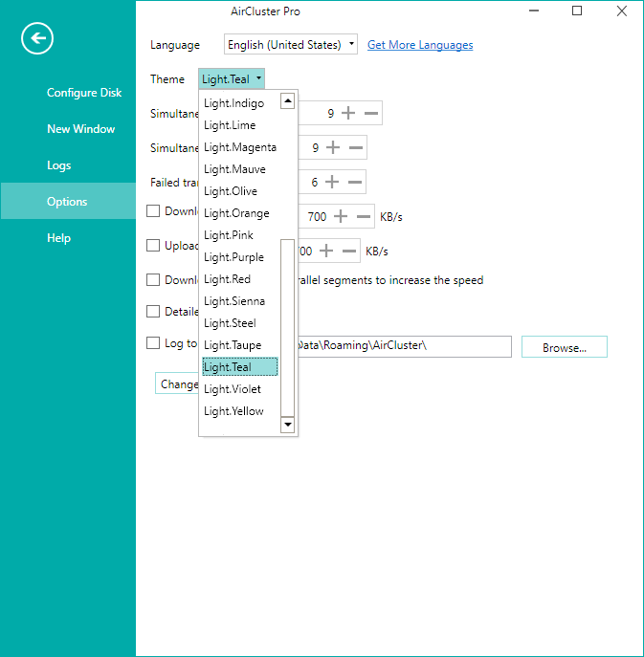Screen dimensions: 644x657
Task: Toggle the Detailed checkbox
Action: pyautogui.click(x=153, y=312)
